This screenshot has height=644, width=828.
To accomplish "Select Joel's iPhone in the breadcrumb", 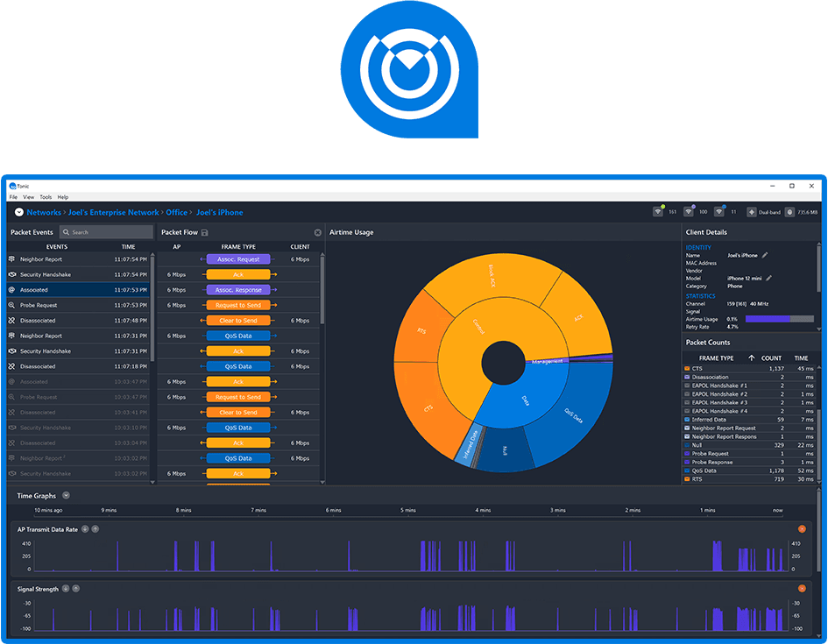I will 220,212.
